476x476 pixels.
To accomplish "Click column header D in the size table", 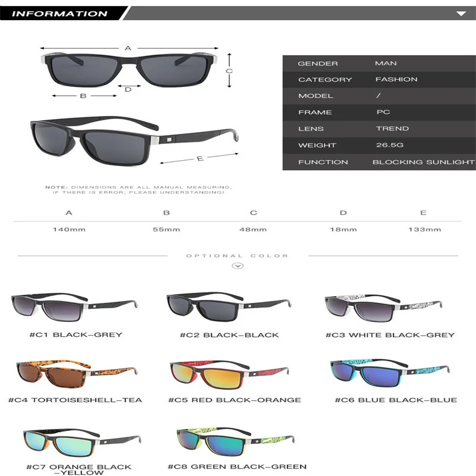I will point(343,213).
